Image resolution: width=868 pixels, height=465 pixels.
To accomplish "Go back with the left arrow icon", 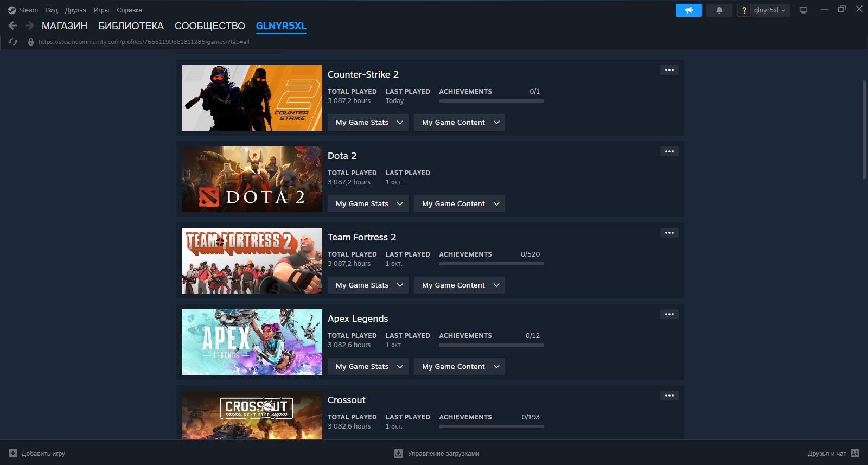I will point(12,26).
